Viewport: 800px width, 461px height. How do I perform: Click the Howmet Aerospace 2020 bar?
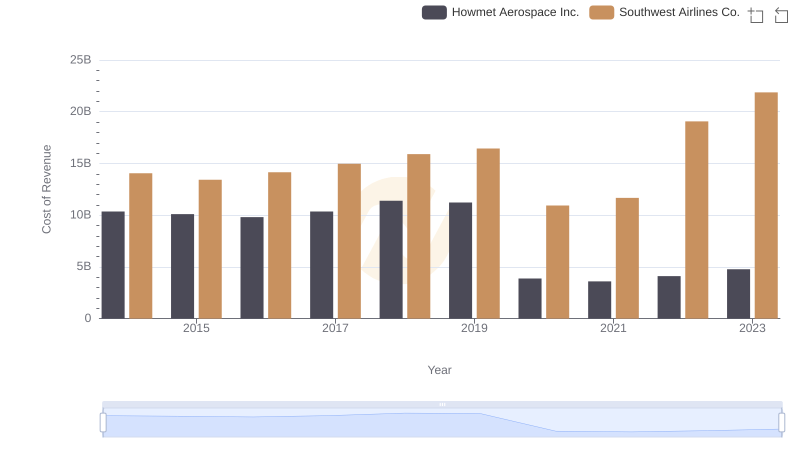(x=530, y=298)
